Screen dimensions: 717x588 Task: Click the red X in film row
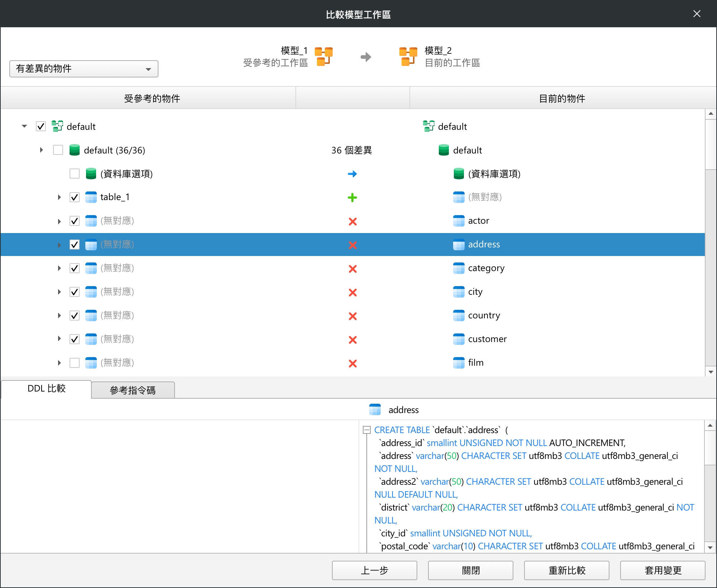tap(353, 364)
